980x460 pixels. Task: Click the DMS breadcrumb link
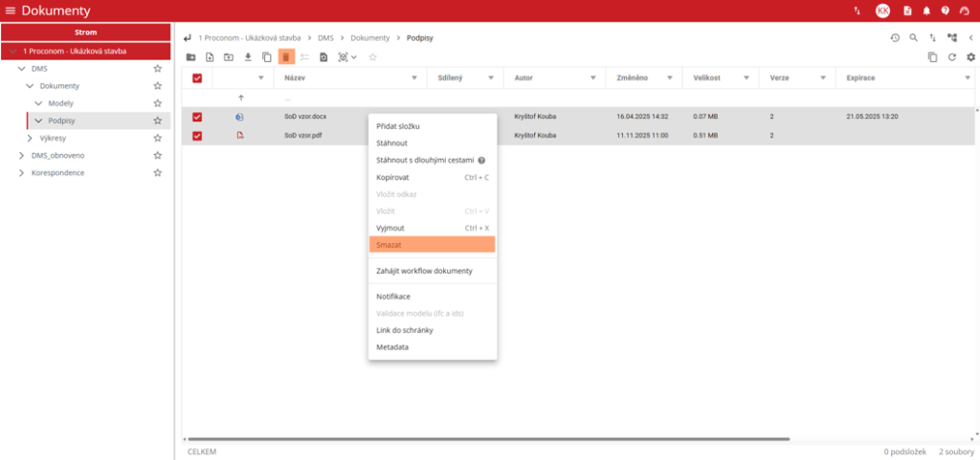point(324,37)
